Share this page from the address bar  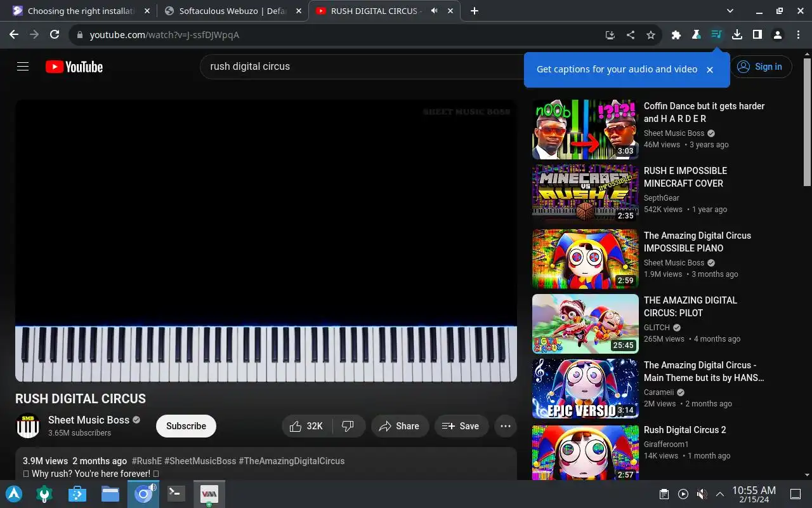[x=631, y=35]
